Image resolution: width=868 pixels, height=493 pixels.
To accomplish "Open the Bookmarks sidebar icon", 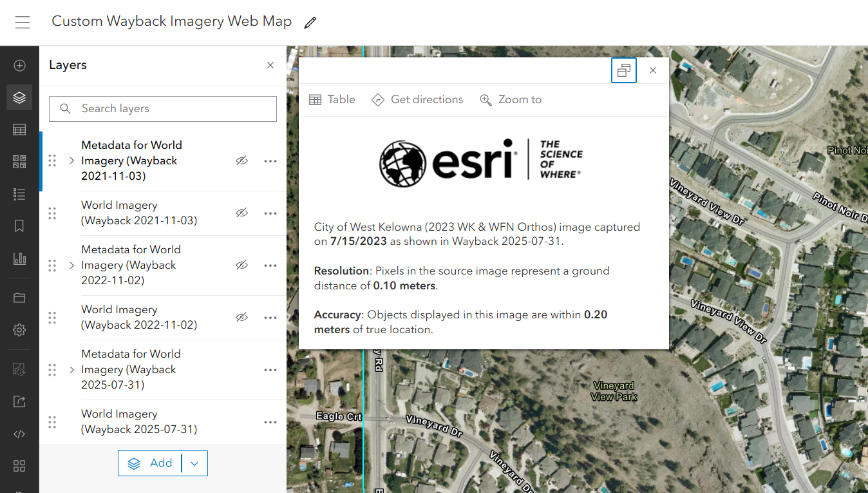I will pyautogui.click(x=19, y=226).
